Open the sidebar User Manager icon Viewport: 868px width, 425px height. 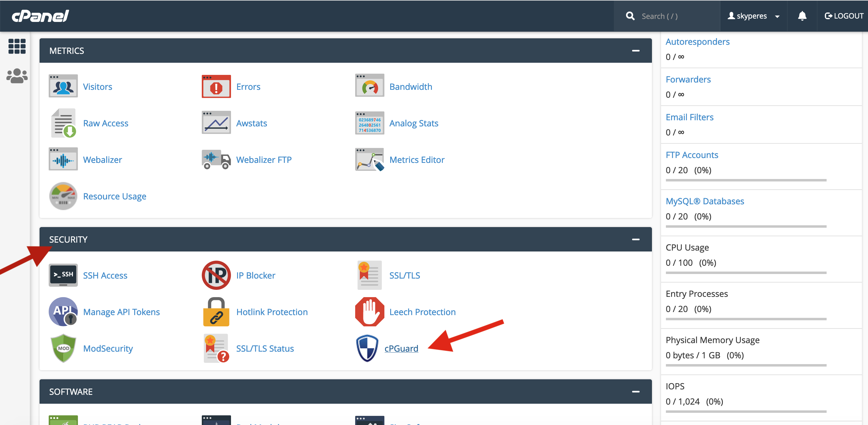[x=17, y=76]
